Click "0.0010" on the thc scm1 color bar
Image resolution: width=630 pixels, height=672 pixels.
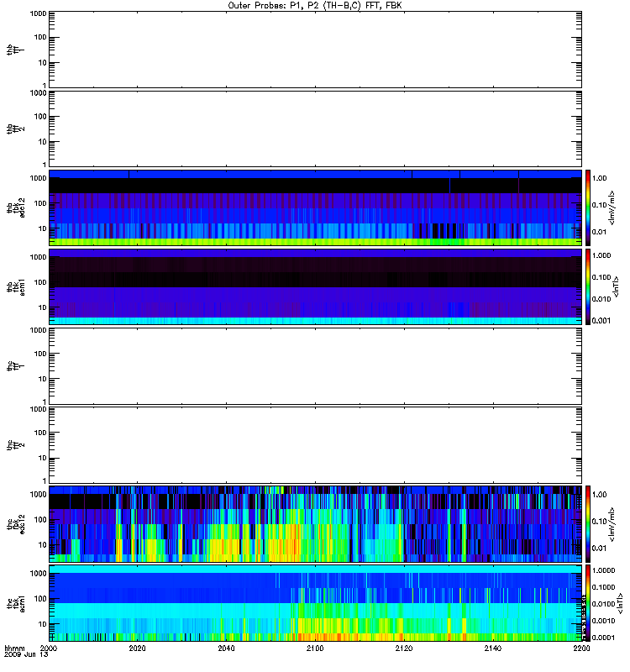pos(603,621)
